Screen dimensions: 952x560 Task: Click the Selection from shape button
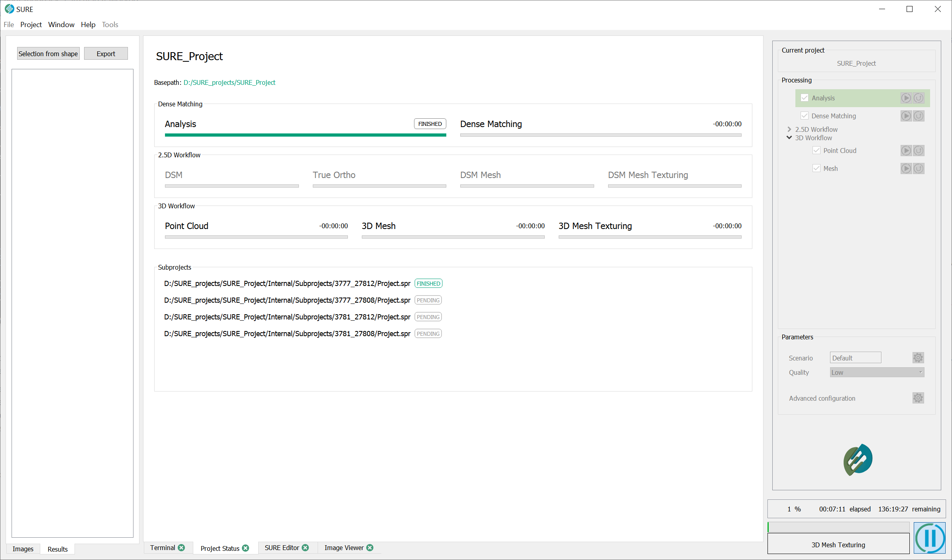pyautogui.click(x=48, y=54)
